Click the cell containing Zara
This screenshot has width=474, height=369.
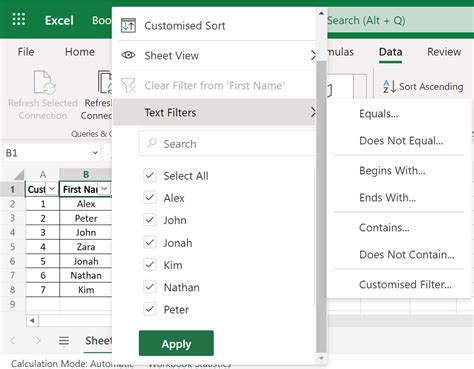tap(86, 247)
